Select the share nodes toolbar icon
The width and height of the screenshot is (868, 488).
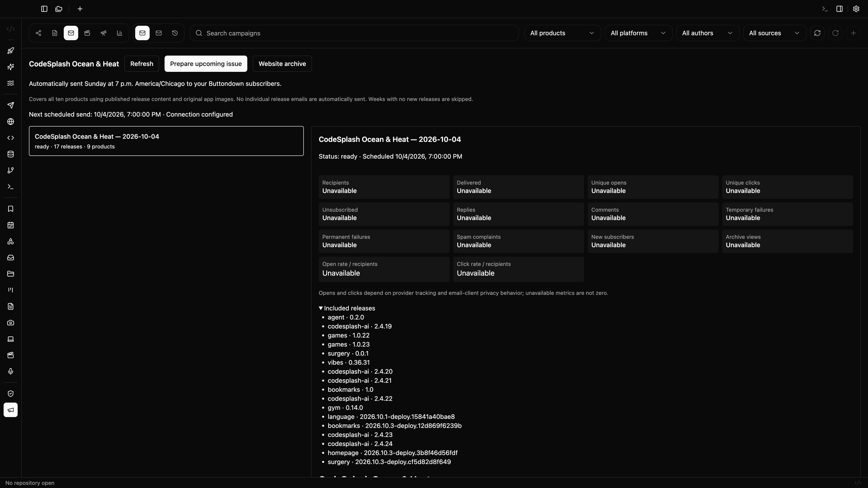pos(38,33)
